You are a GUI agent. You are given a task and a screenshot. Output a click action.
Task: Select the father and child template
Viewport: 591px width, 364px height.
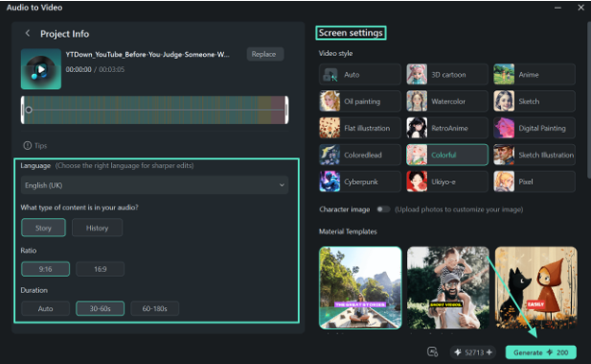coord(448,288)
